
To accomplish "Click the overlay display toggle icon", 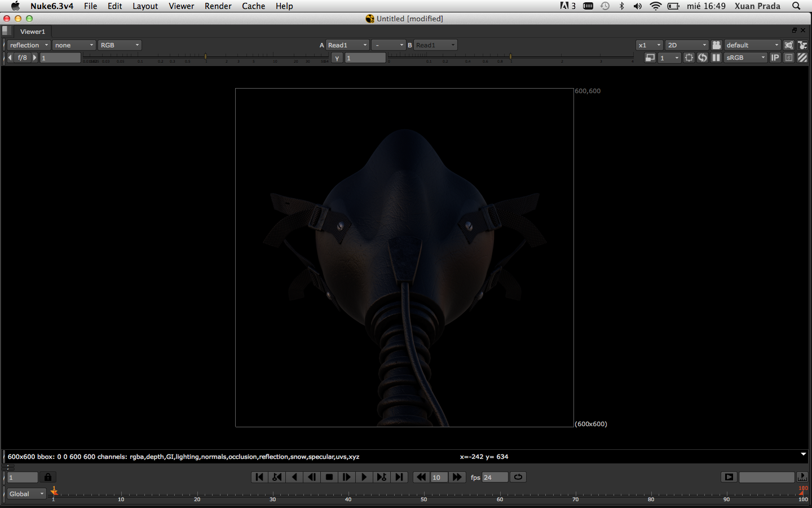I will click(x=789, y=58).
